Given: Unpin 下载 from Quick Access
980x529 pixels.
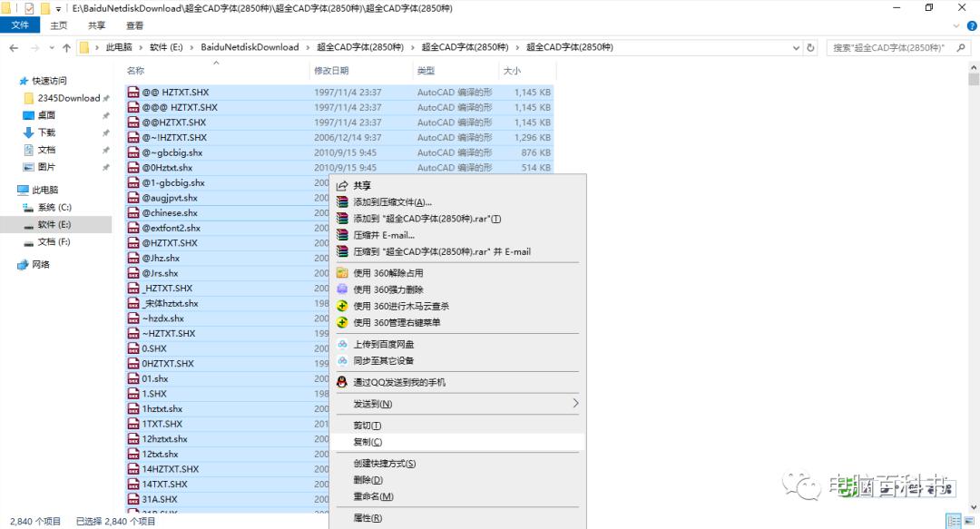Looking at the screenshot, I should point(107,132).
